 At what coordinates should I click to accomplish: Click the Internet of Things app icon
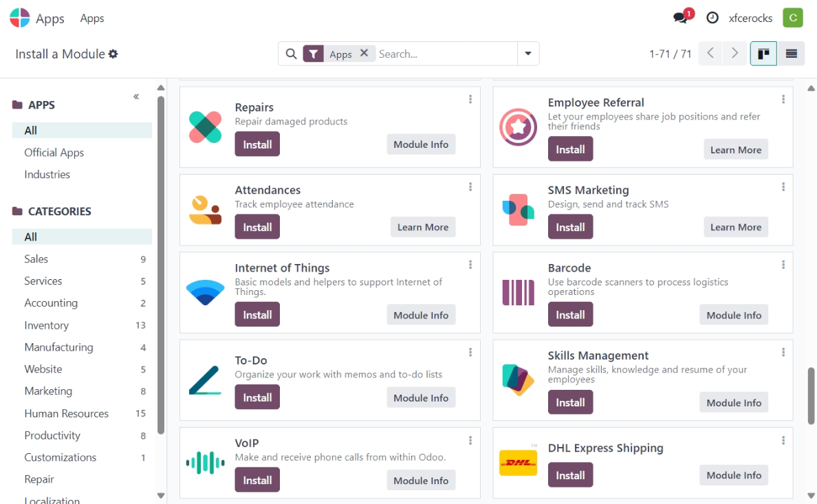(x=205, y=292)
